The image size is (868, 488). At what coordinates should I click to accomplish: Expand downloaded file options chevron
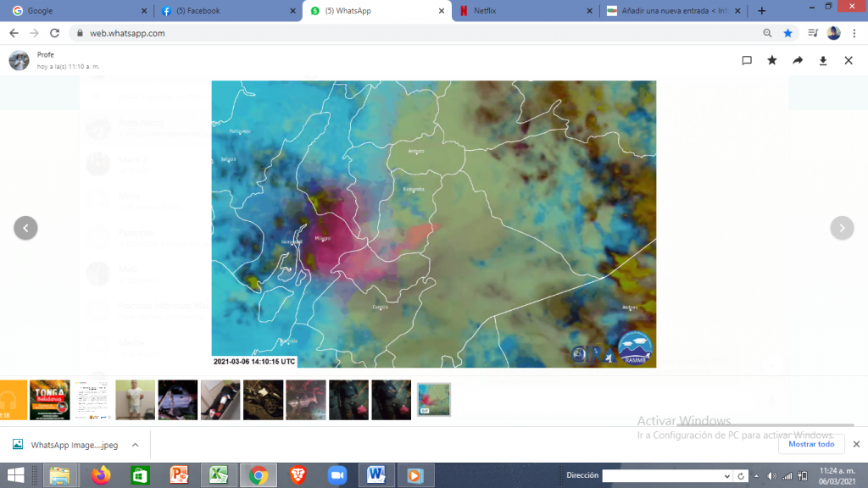click(x=135, y=445)
